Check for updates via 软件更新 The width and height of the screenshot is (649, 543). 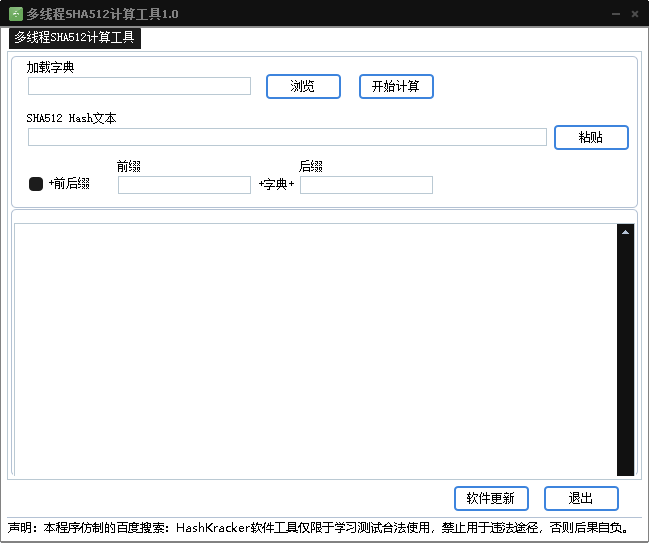(x=490, y=498)
